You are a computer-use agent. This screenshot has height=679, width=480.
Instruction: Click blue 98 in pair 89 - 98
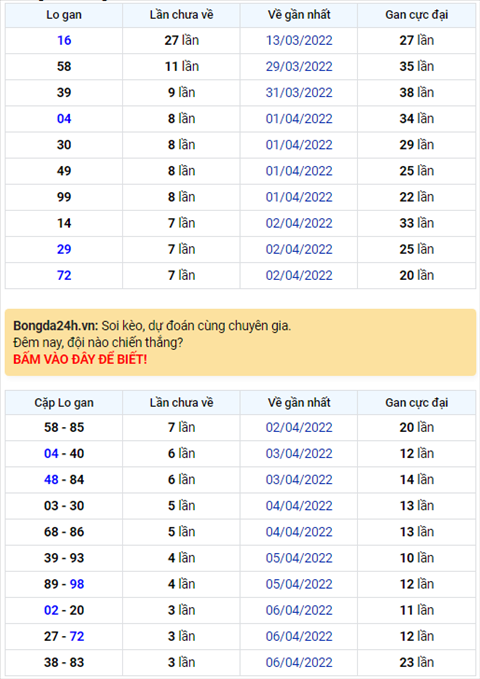pyautogui.click(x=77, y=584)
